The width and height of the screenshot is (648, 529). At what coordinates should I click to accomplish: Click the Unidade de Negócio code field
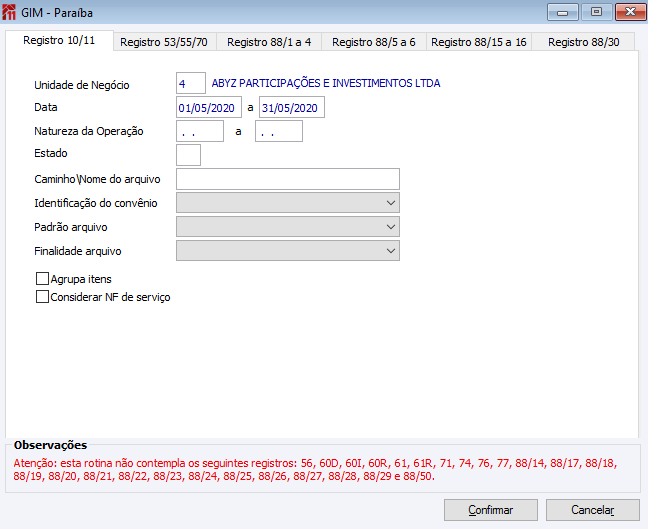coord(191,83)
